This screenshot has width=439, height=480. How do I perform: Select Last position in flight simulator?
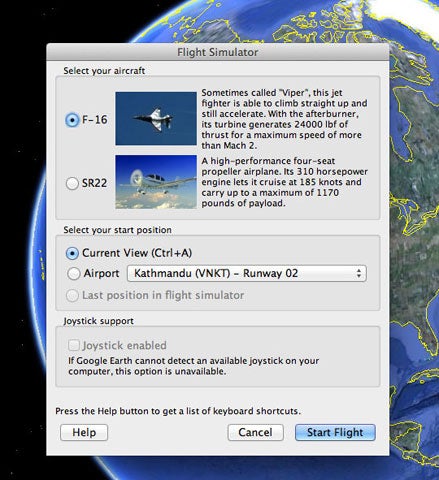click(72, 295)
